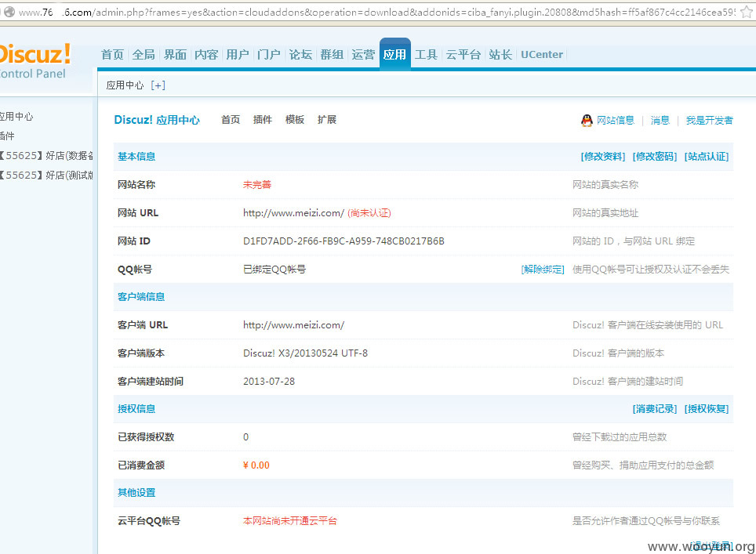The width and height of the screenshot is (756, 554).
Task: Click the QQ penguin icon
Action: click(587, 121)
